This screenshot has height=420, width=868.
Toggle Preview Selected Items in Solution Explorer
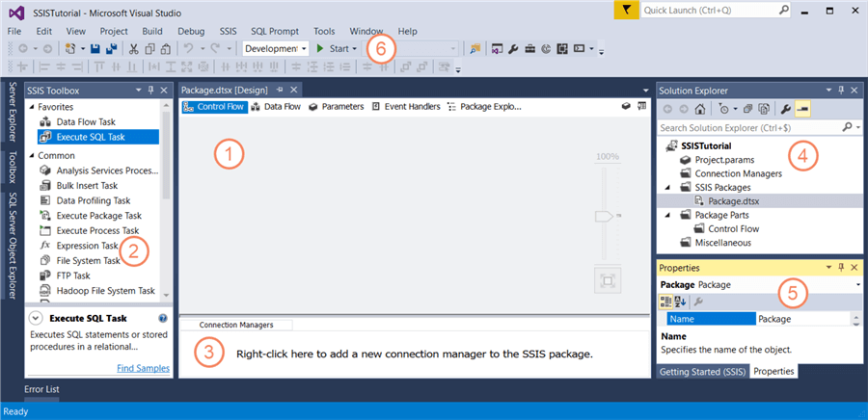[x=802, y=109]
